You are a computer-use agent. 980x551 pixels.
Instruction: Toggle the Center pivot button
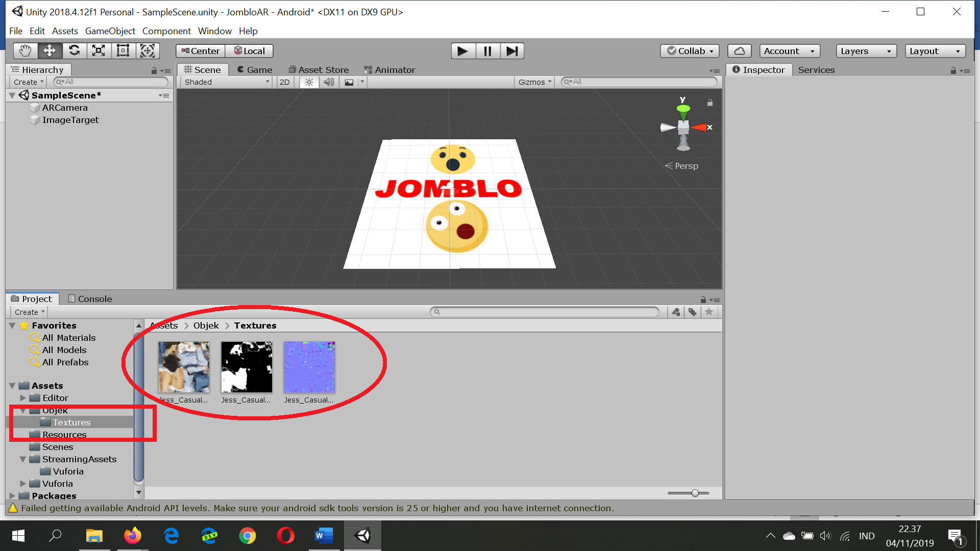click(201, 51)
